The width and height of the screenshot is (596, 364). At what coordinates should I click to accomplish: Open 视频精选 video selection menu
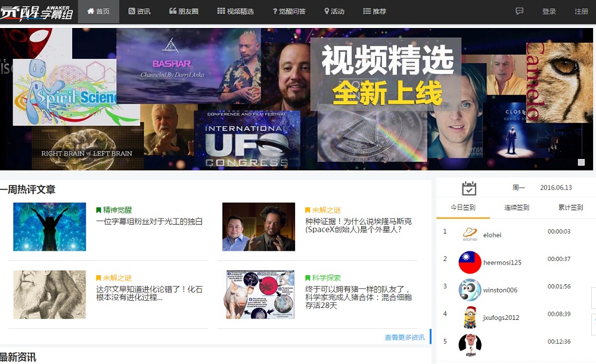point(235,11)
